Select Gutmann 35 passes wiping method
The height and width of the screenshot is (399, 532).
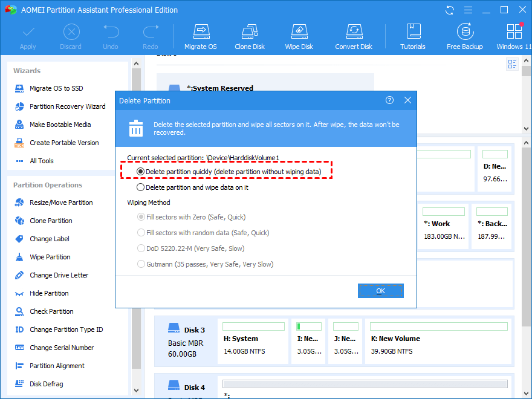[x=141, y=264]
